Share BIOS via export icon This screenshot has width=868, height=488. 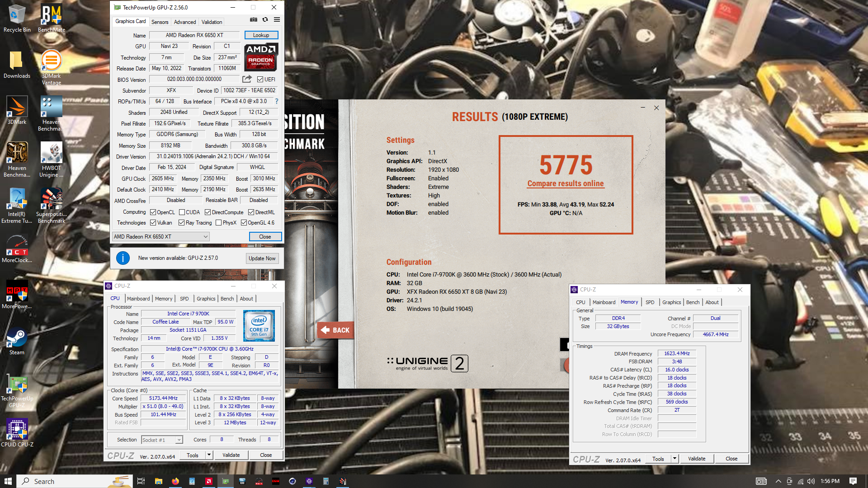247,79
